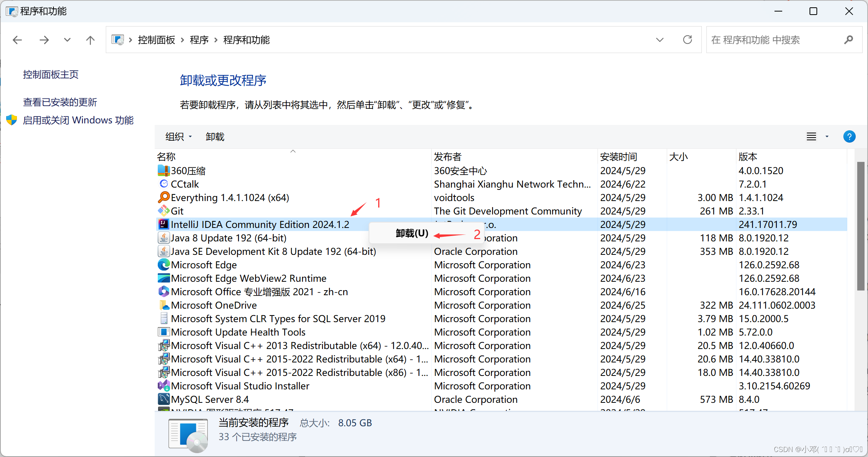Select the Everything search tool icon
This screenshot has width=868, height=457.
coord(164,198)
